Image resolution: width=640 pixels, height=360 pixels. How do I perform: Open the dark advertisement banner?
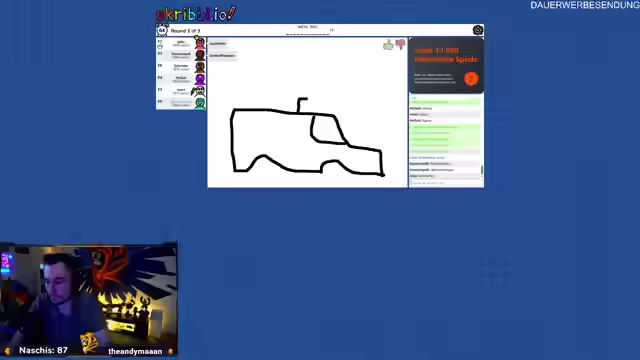(446, 66)
